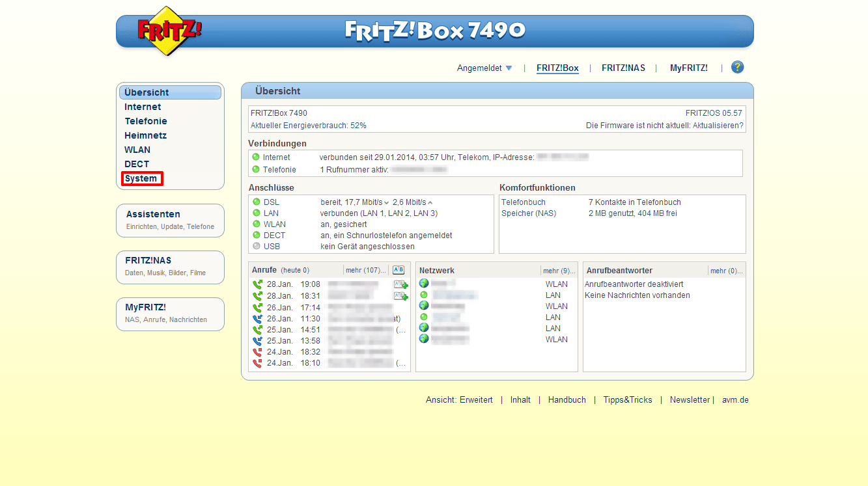This screenshot has width=868, height=486.
Task: Click green status LED beside Internet connection
Action: (x=256, y=157)
